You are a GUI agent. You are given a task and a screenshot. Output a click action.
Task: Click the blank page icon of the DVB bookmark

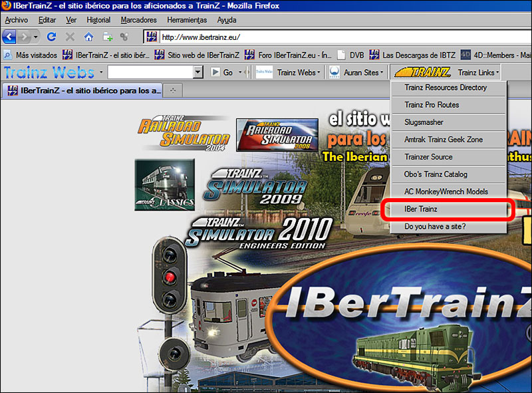(x=341, y=55)
